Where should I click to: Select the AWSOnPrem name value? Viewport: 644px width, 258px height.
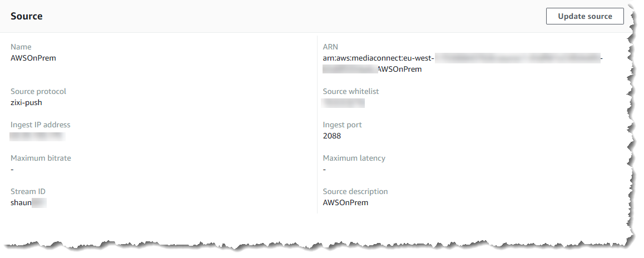click(x=33, y=58)
